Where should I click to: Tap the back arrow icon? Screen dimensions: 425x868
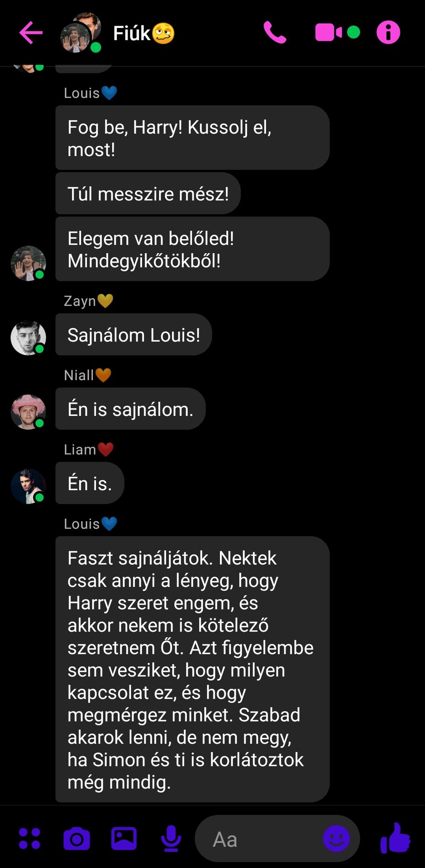click(x=31, y=33)
